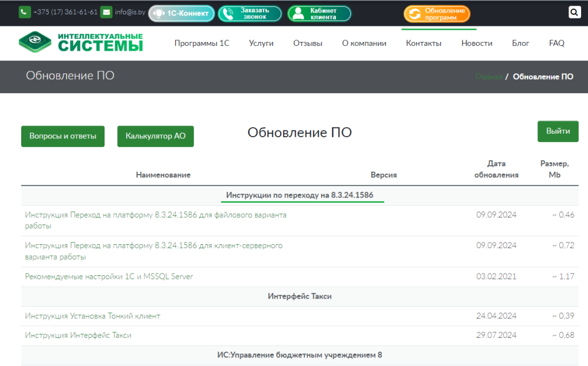Open the search magnifier icon
The image size is (588, 366).
tap(574, 12)
